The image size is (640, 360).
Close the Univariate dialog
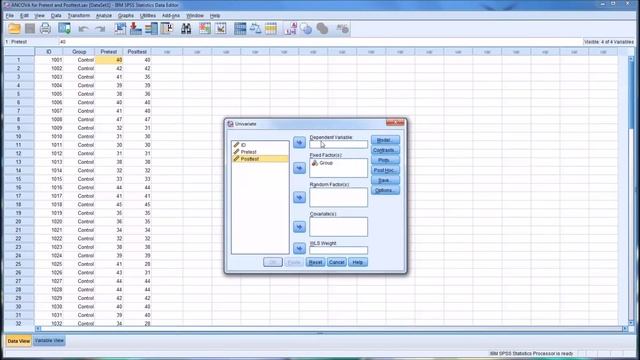(395, 123)
